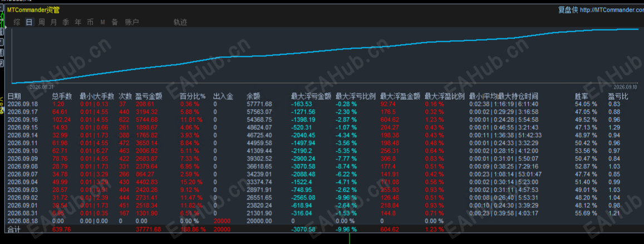Select the 2026.09.11 date cell
The image size is (644, 244).
(23, 143)
